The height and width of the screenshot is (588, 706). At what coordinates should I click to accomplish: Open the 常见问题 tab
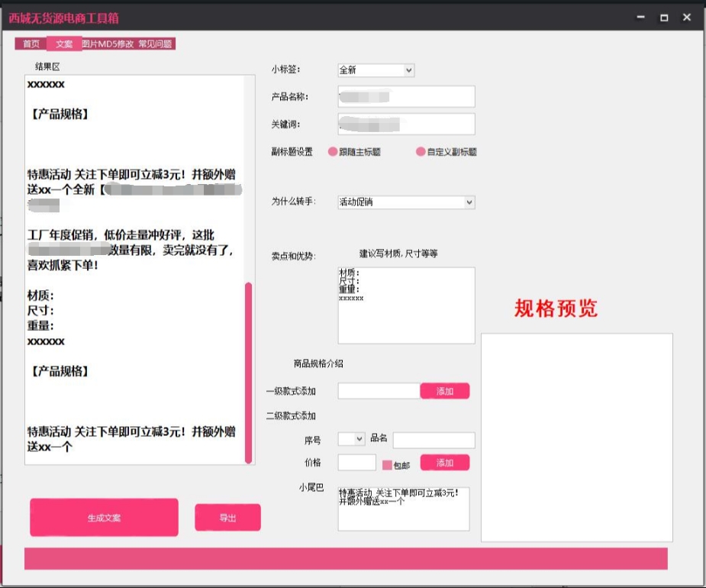click(x=156, y=44)
